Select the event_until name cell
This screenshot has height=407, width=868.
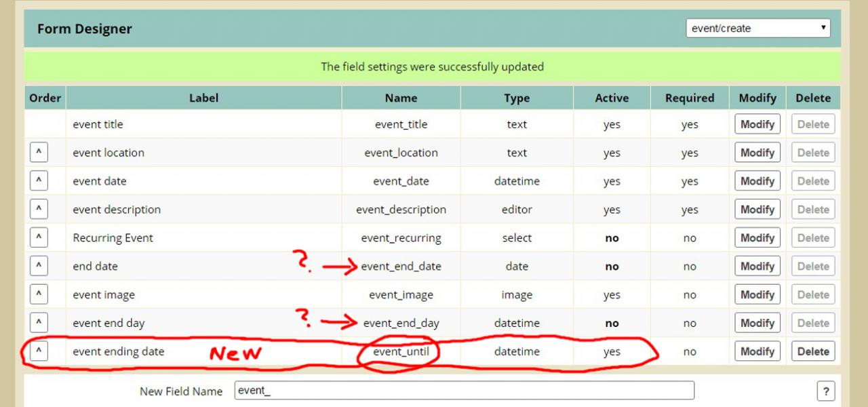pyautogui.click(x=401, y=351)
